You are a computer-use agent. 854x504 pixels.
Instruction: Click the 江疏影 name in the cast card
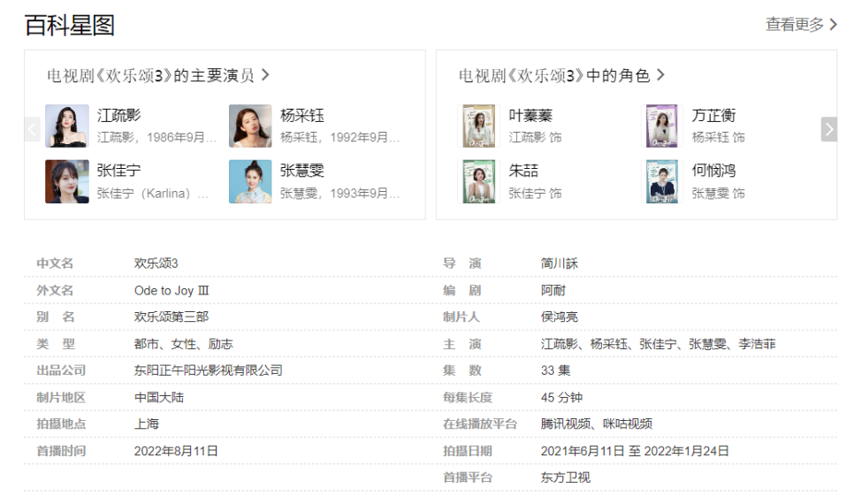(118, 116)
